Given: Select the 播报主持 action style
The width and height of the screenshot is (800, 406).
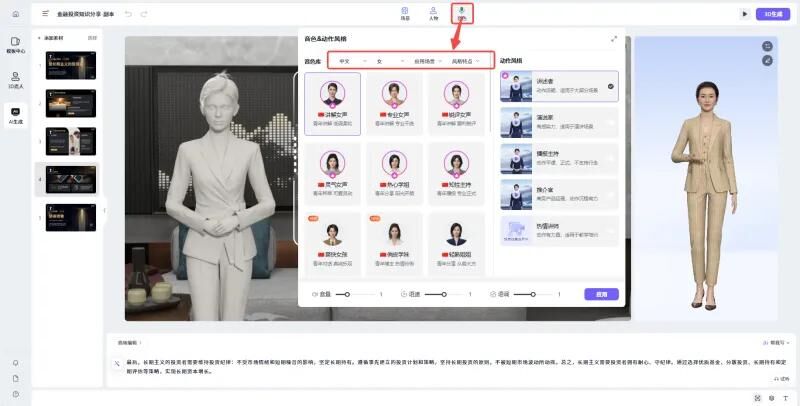Looking at the screenshot, I should [x=559, y=158].
